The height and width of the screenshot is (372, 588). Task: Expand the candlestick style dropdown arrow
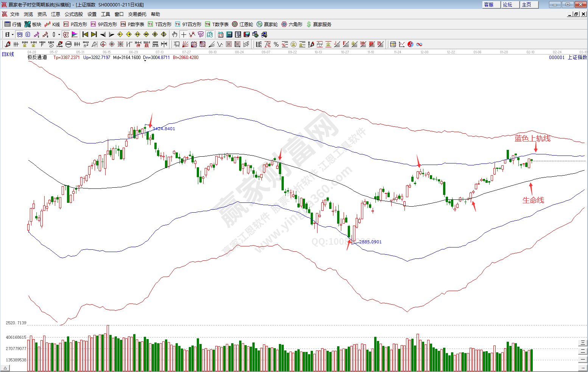click(59, 34)
